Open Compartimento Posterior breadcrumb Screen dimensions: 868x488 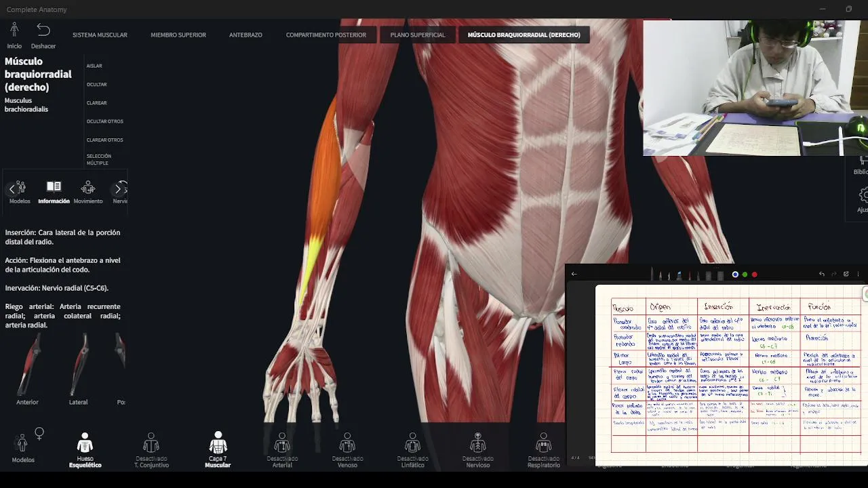point(325,35)
